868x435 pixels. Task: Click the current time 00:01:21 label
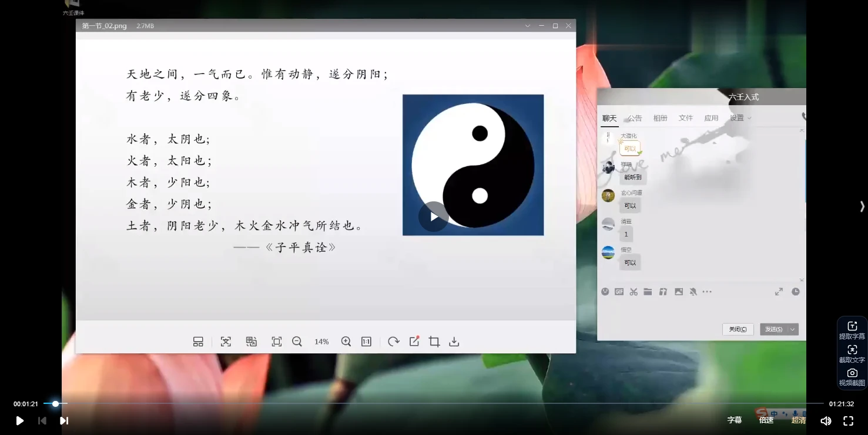(26, 404)
